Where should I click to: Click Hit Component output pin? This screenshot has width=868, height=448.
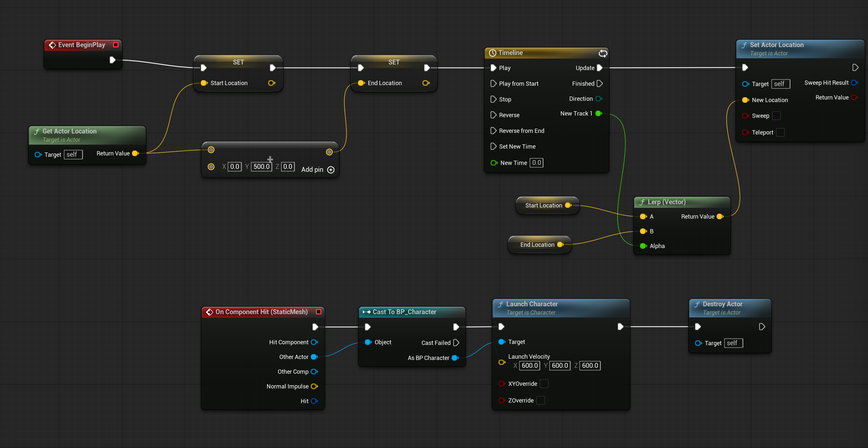pyautogui.click(x=314, y=342)
